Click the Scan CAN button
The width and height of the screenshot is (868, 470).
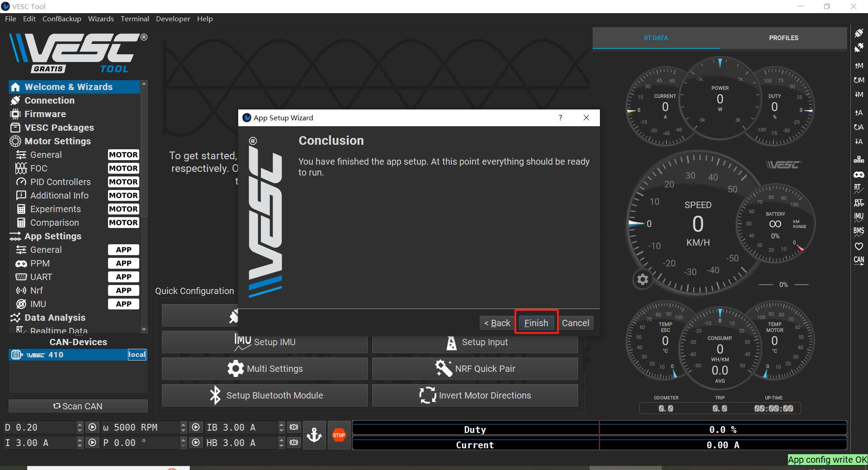(78, 406)
